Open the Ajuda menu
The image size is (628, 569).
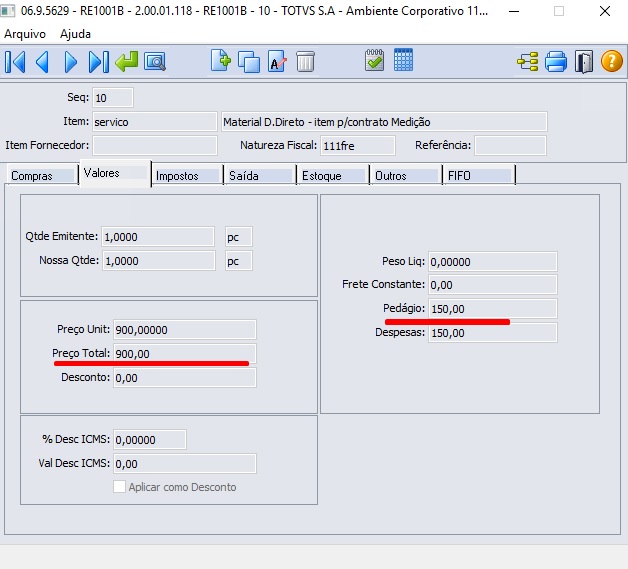point(75,34)
